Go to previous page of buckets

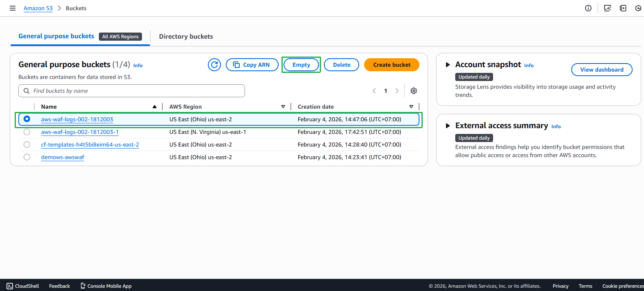(x=374, y=91)
